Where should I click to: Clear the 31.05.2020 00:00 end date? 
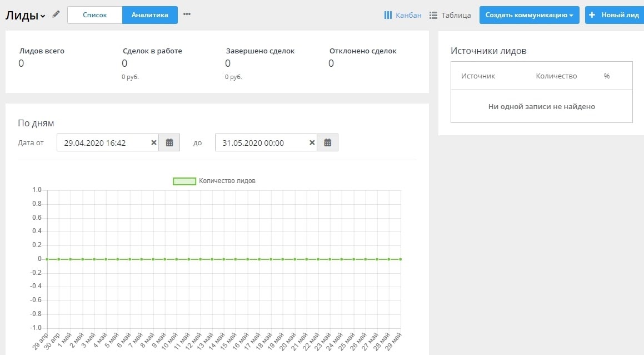click(312, 143)
